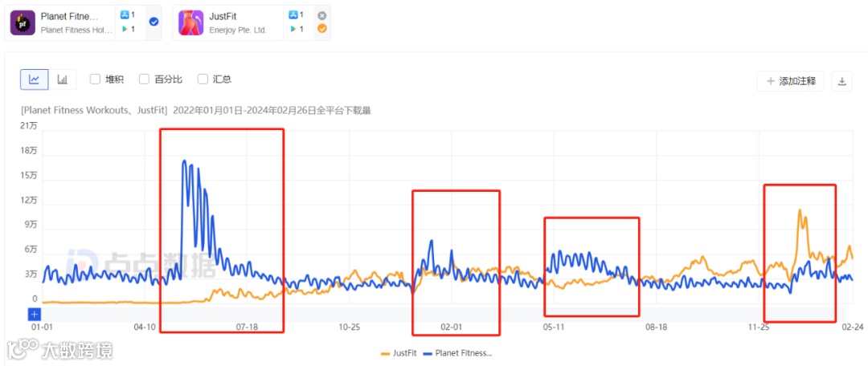Remove JustFit using the gray X icon
This screenshot has width=868, height=366.
tap(322, 15)
